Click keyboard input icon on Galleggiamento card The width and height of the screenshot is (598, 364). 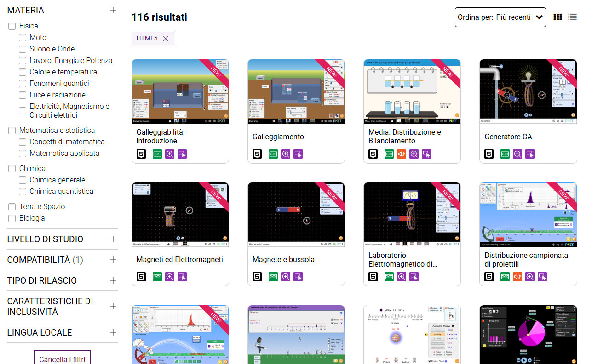pyautogui.click(x=273, y=154)
